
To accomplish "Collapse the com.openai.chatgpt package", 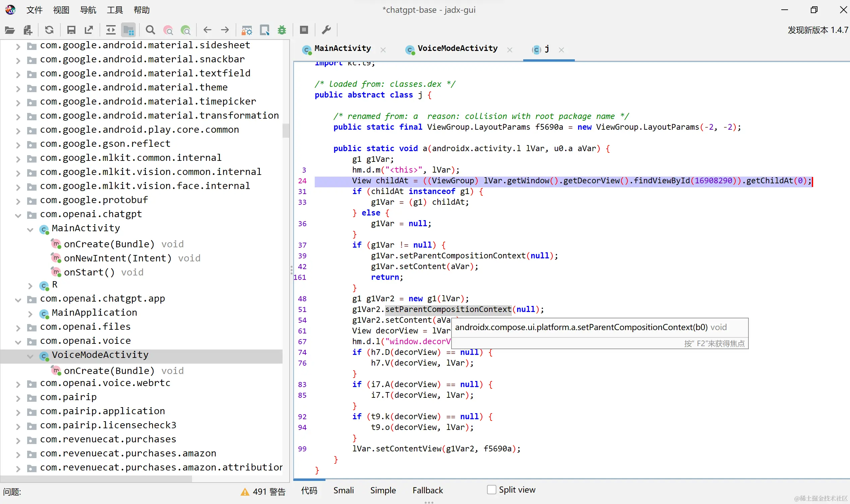I will click(x=18, y=215).
